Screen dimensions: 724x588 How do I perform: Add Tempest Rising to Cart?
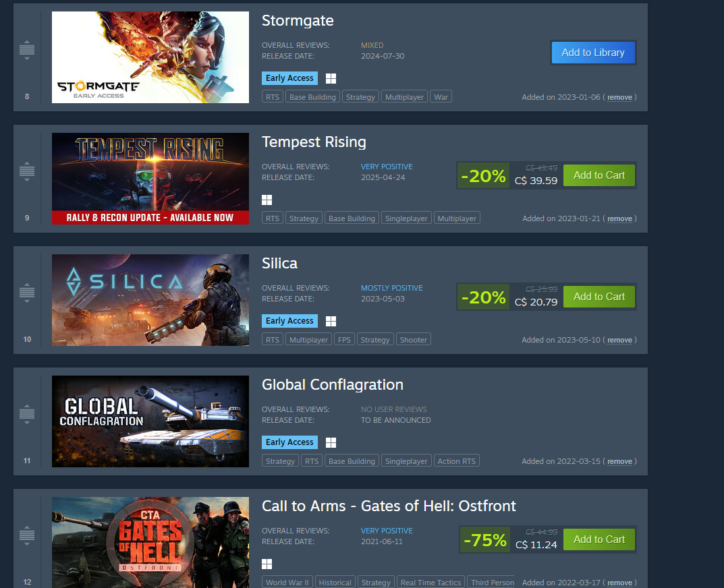(599, 175)
